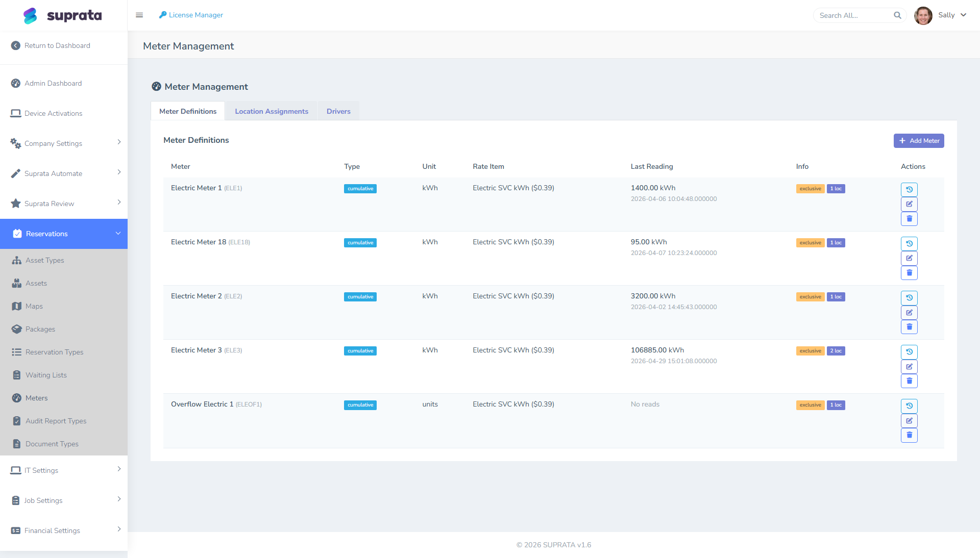The image size is (980, 558).
Task: Click cumulative badge on Electric Meter 18
Action: coord(360,243)
